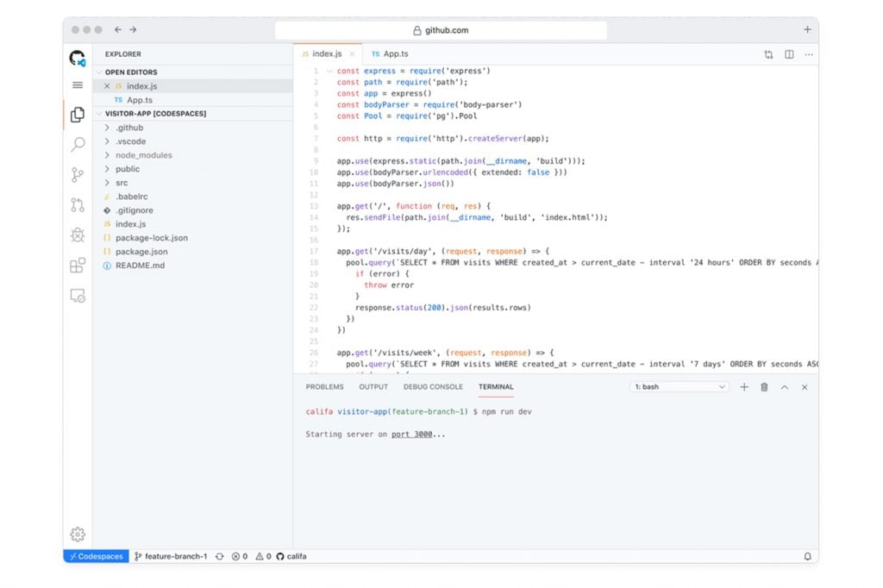Add a new terminal with plus icon
The image size is (883, 588).
[x=744, y=387]
